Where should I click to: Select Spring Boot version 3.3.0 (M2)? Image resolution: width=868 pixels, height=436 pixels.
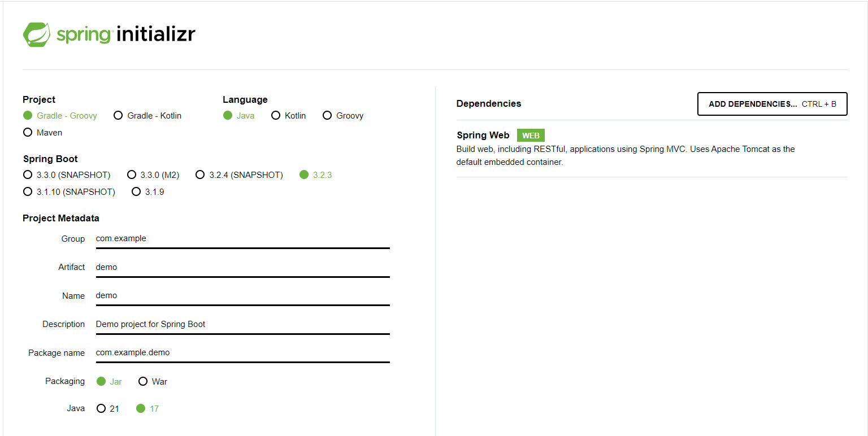click(132, 175)
